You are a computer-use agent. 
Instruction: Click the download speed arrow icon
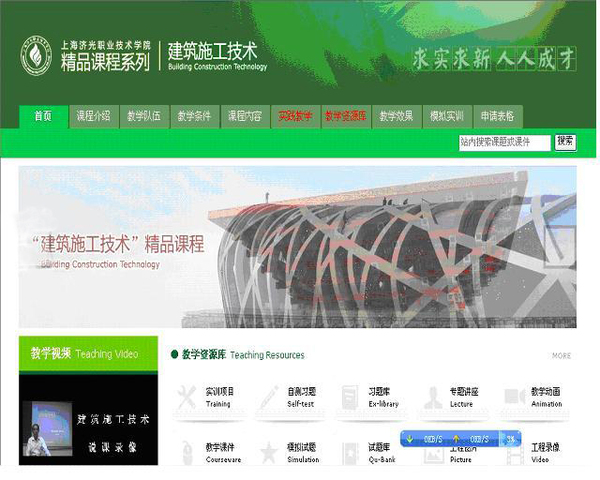pyautogui.click(x=410, y=439)
